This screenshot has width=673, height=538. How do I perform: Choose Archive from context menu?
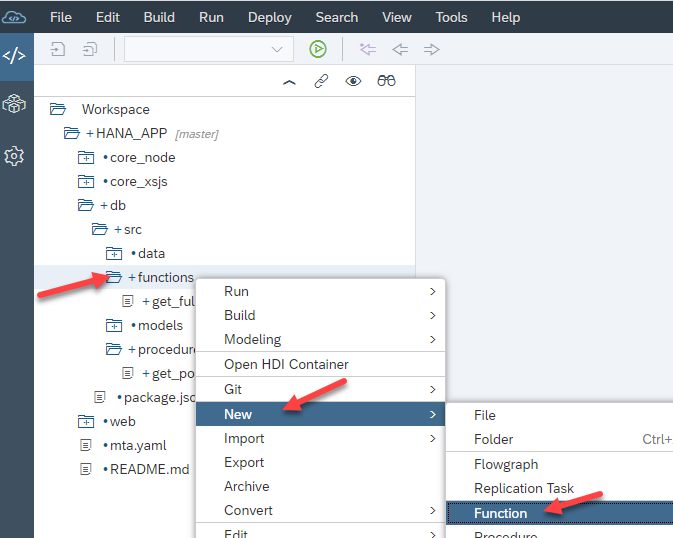pos(320,486)
